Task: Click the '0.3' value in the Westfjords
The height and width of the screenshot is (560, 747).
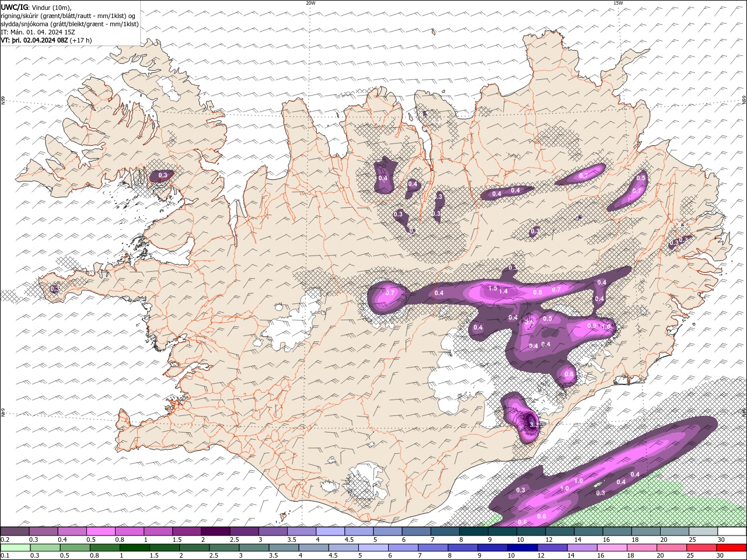Action: point(163,175)
